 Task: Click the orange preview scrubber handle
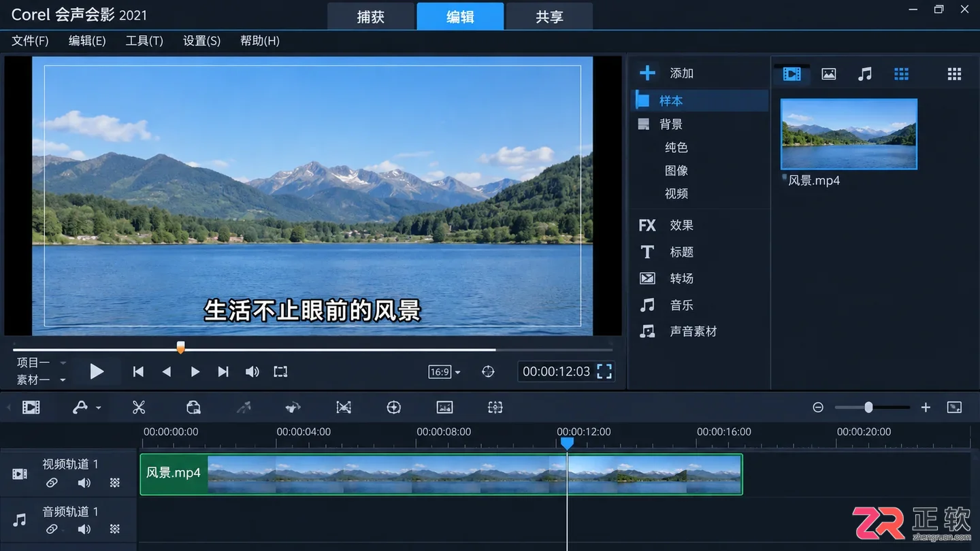pyautogui.click(x=180, y=348)
